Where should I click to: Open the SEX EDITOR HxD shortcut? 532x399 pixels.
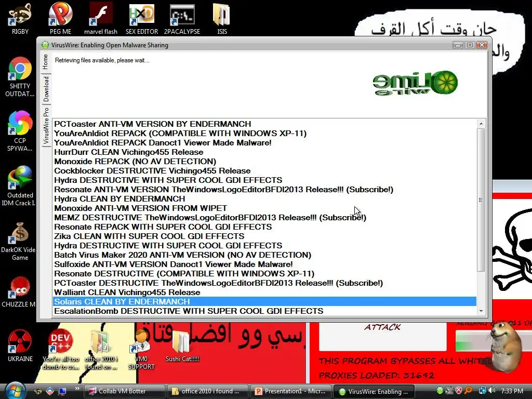click(x=142, y=19)
